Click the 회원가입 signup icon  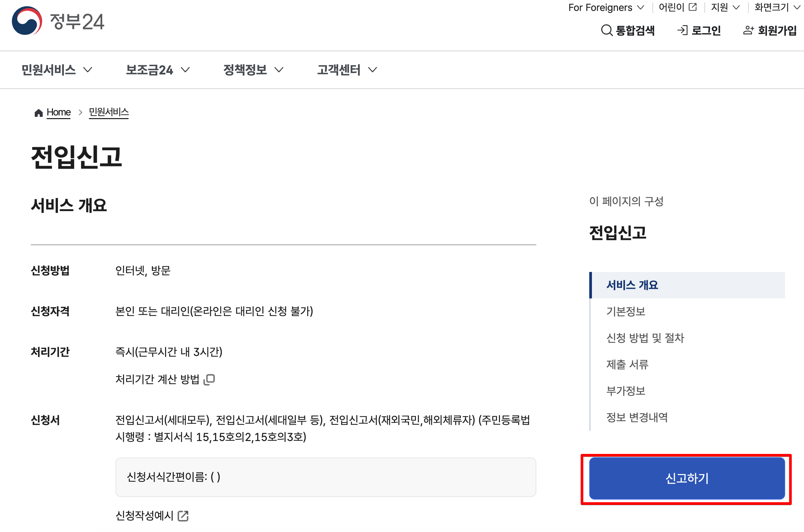[748, 30]
